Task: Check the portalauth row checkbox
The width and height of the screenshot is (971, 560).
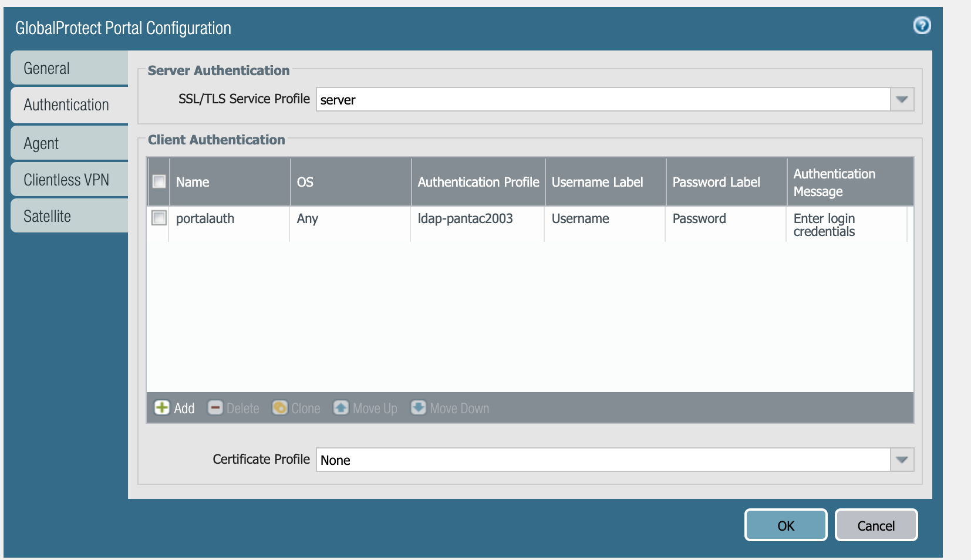Action: pos(159,218)
